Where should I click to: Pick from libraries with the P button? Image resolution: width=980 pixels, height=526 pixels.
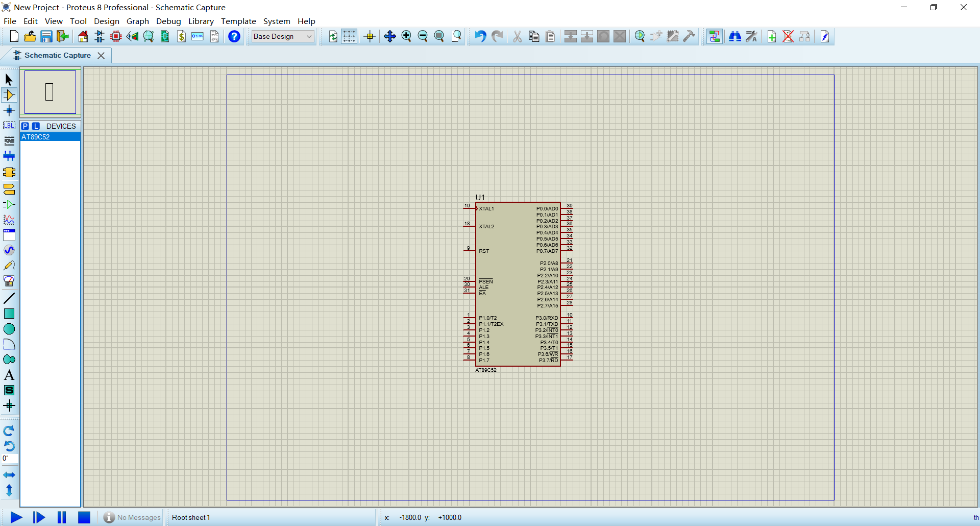pos(26,126)
